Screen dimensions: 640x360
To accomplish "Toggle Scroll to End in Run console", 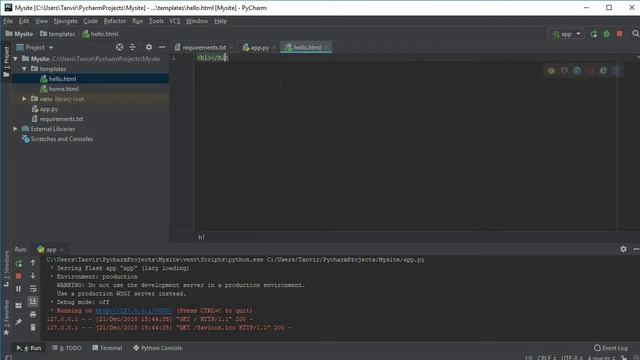I will click(33, 302).
